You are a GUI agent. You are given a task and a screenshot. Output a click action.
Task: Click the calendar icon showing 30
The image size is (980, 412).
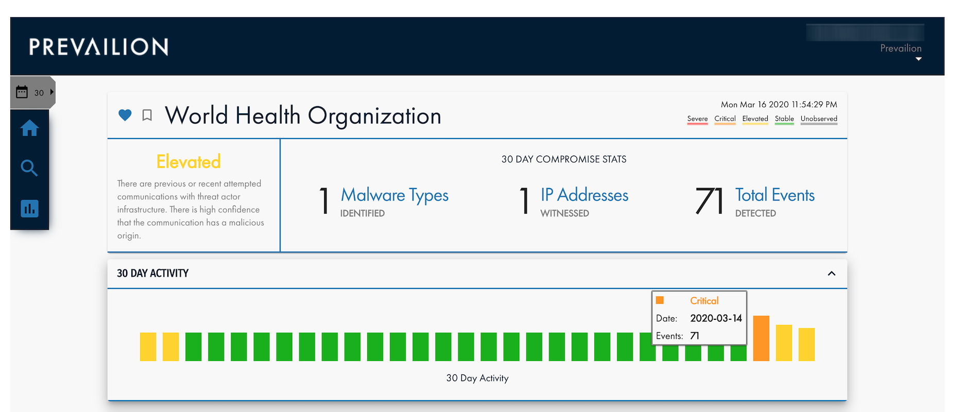pos(22,92)
